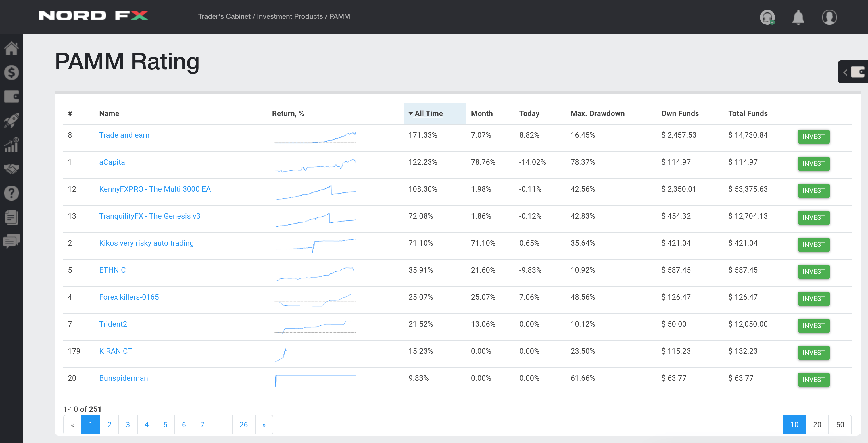Image resolution: width=868 pixels, height=443 pixels.
Task: Click the Forex killers-0165 return chart
Action: click(315, 299)
